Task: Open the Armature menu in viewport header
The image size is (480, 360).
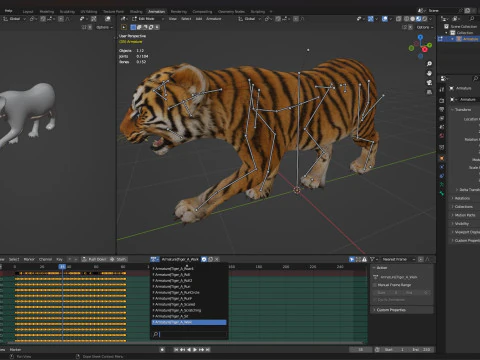Action: pos(213,19)
